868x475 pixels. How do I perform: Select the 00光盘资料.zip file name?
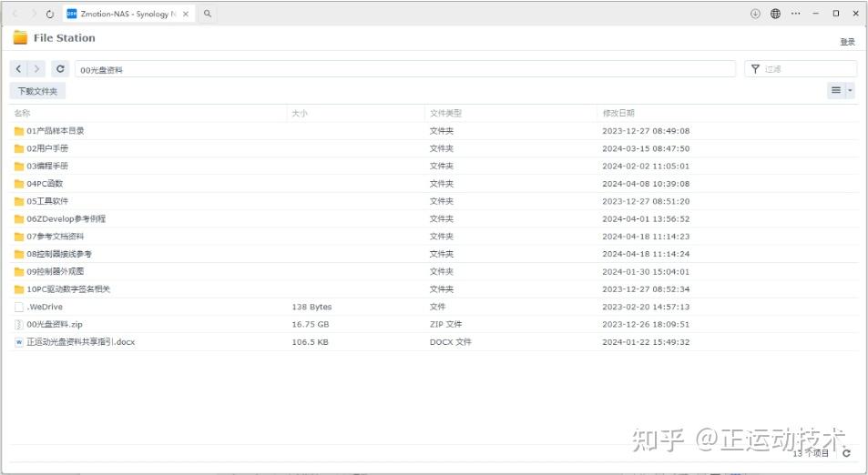(x=55, y=325)
